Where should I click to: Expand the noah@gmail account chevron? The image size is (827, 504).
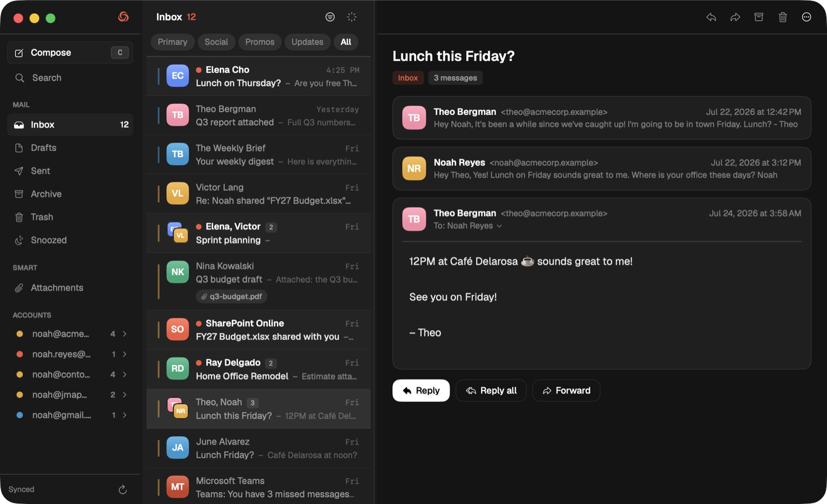(125, 415)
